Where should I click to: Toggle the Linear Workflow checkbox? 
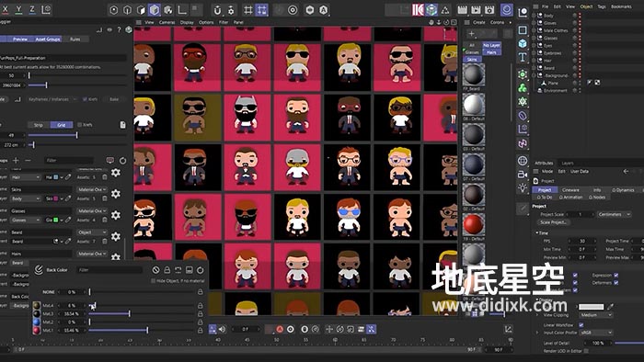click(581, 324)
